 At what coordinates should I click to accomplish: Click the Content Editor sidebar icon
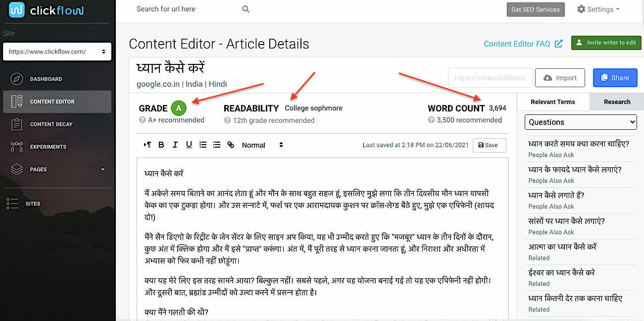click(17, 102)
